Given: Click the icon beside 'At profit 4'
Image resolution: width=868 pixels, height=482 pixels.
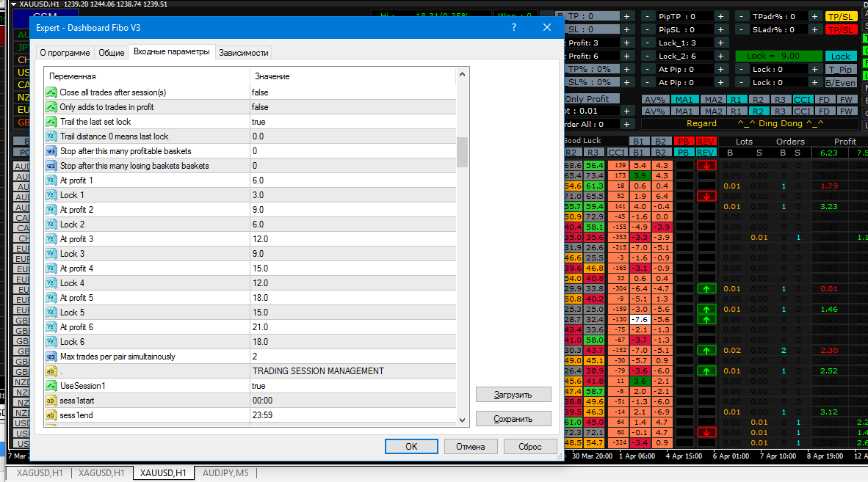Looking at the screenshot, I should (x=51, y=268).
